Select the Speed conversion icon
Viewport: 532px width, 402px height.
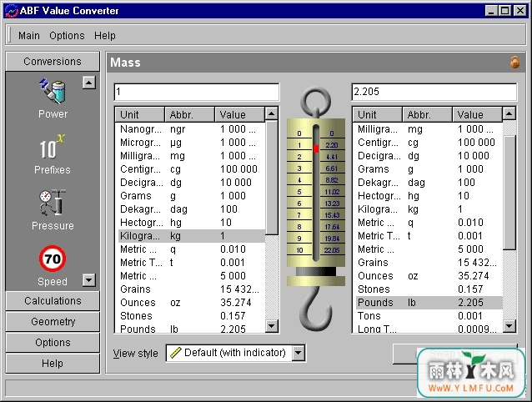(x=53, y=266)
